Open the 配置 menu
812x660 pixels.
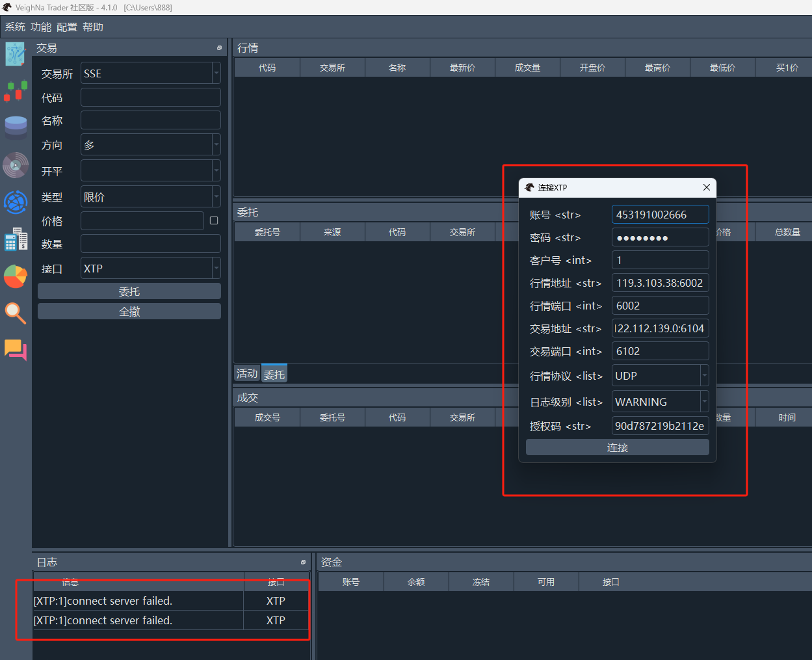click(67, 27)
